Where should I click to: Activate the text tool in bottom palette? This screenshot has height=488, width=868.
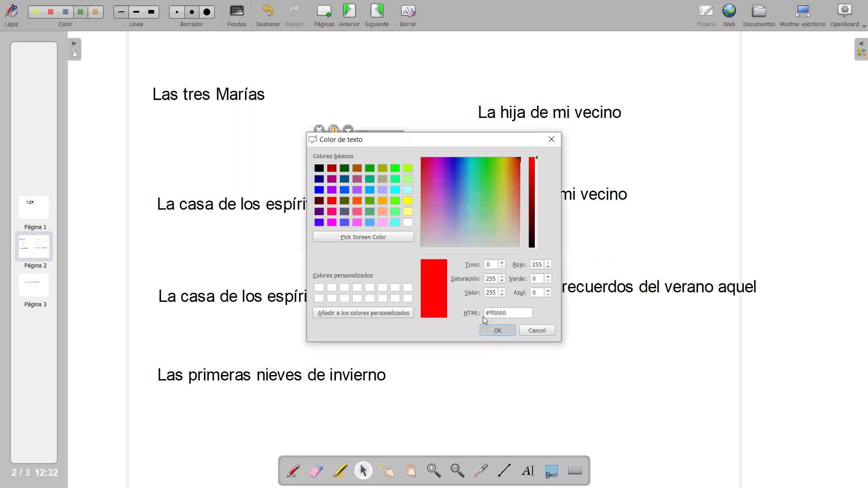click(528, 471)
